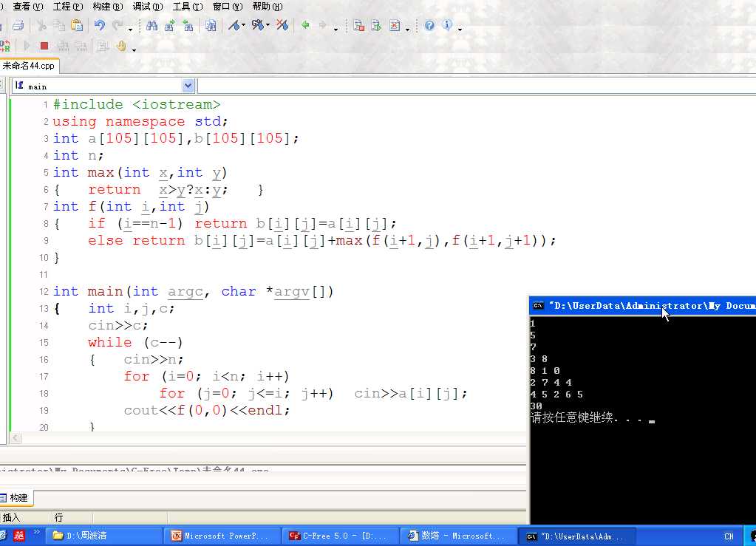Viewport: 756px width, 546px height.
Task: Click the Copy toolbar icon
Action: pos(59,25)
